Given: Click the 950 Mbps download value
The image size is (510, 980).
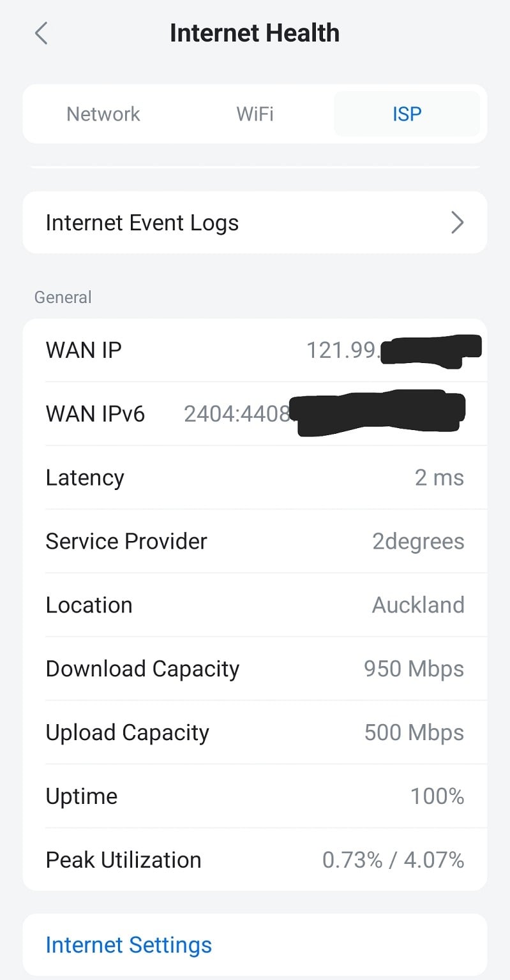Looking at the screenshot, I should coord(414,669).
